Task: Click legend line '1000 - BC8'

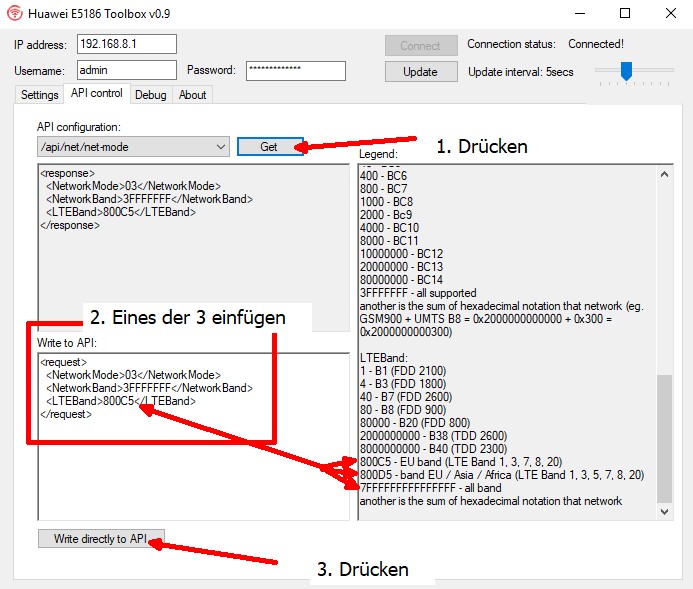Action: pyautogui.click(x=386, y=202)
